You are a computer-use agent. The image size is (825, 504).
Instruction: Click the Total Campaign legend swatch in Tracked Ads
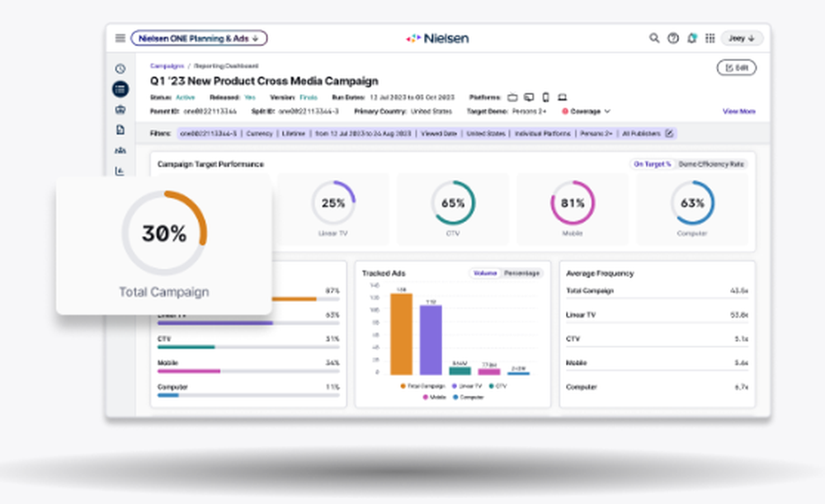[x=403, y=386]
